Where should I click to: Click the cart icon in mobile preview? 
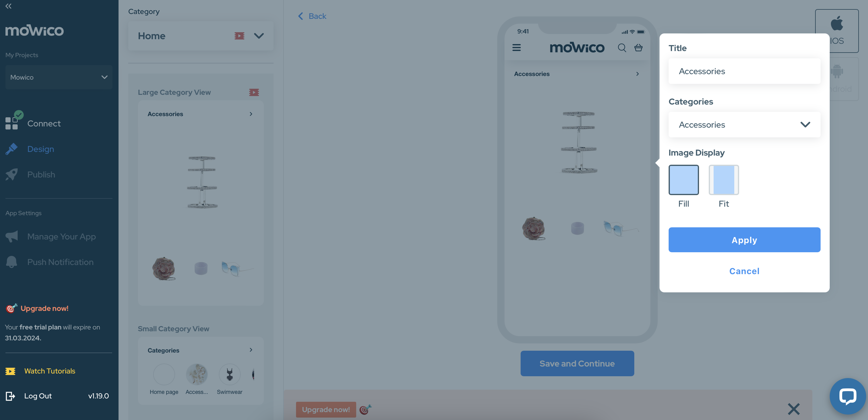point(639,47)
